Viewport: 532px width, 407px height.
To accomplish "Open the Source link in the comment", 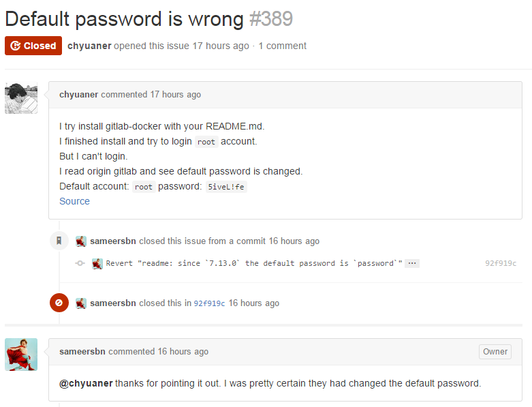I will [74, 201].
